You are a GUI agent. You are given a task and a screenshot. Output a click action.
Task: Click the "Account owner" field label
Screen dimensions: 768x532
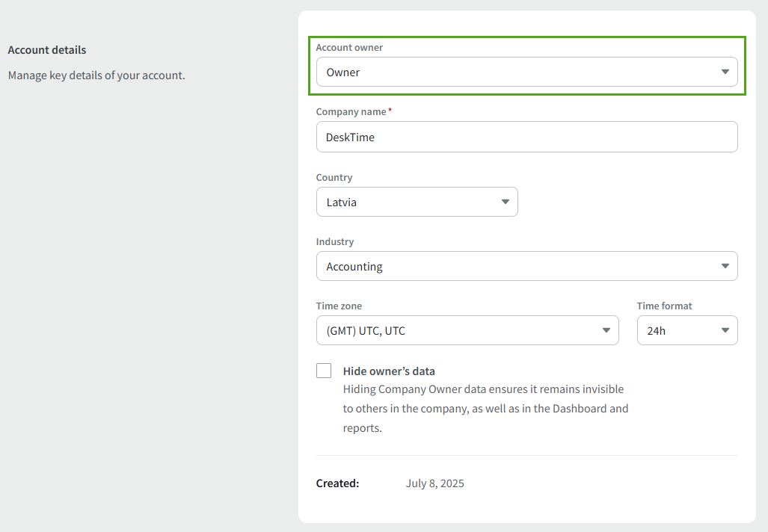(x=349, y=48)
